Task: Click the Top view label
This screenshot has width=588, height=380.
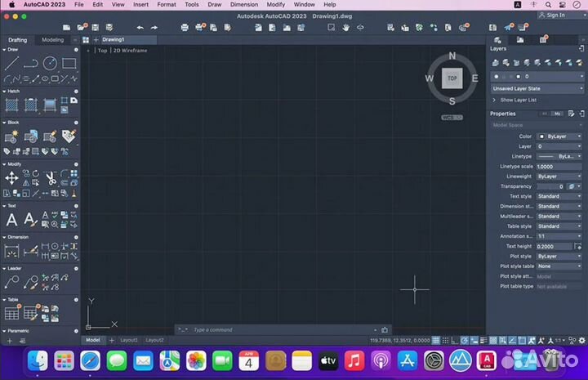Action: (102, 51)
